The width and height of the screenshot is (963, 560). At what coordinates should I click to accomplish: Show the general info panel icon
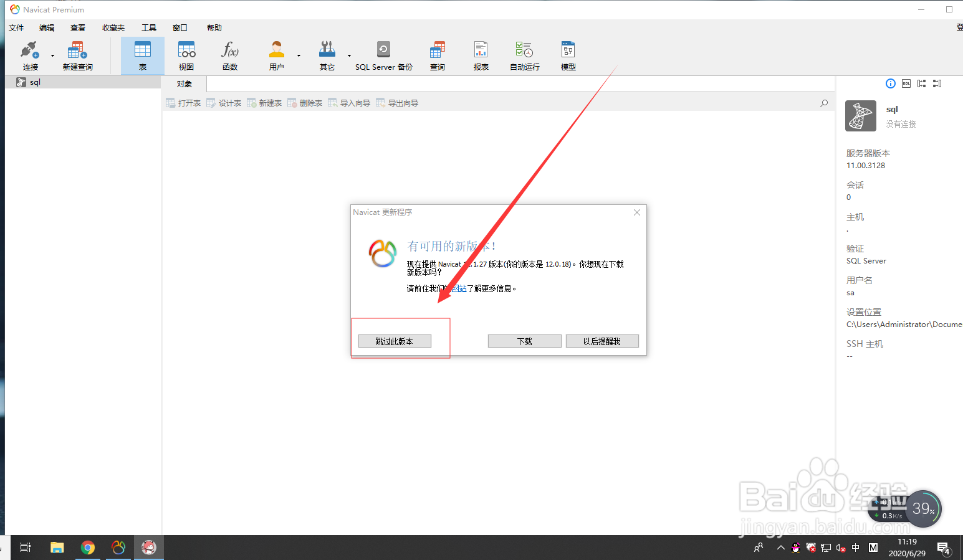pyautogui.click(x=891, y=83)
